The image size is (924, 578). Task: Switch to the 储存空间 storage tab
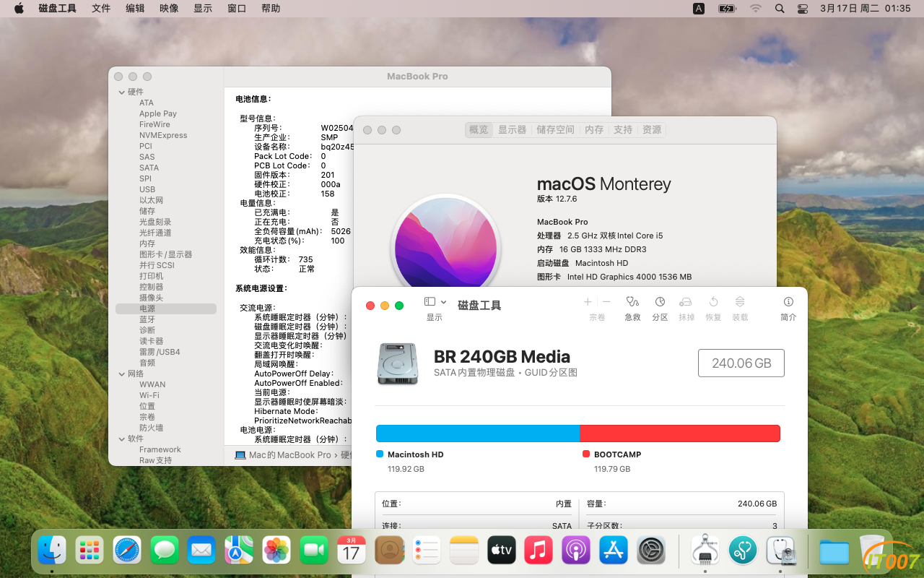click(x=555, y=130)
